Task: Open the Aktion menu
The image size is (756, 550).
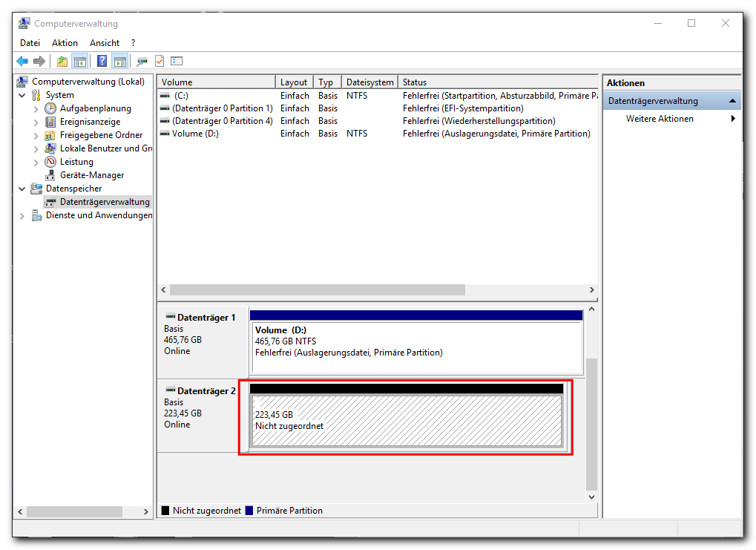Action: [x=65, y=43]
